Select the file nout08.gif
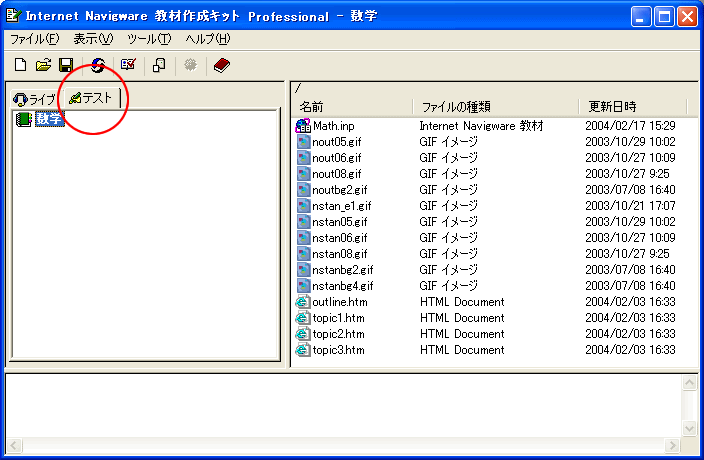 coord(337,174)
